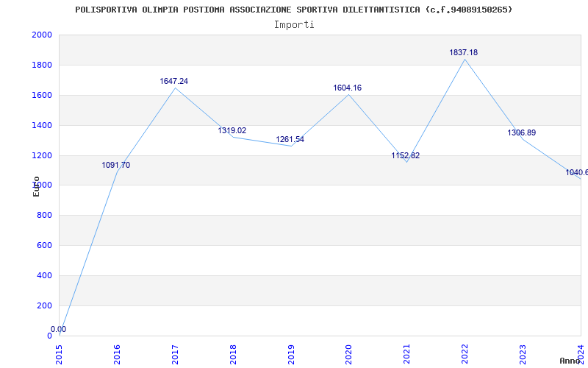Click the x-axis year label 2021
588x368 pixels.
[x=407, y=355]
